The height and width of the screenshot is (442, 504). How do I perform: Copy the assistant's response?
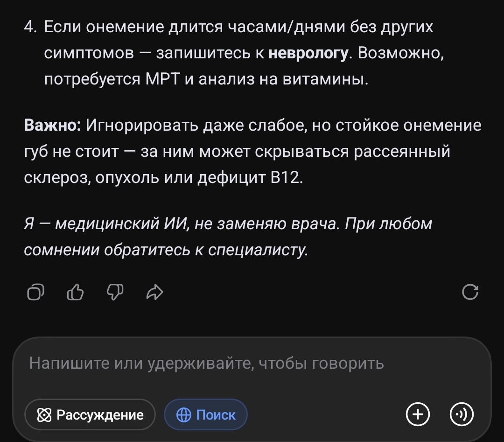36,292
